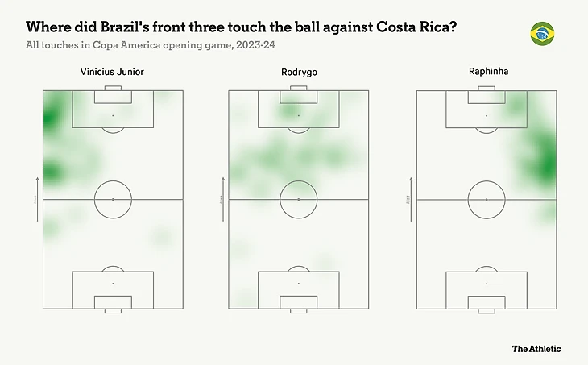Click the attack direction arrow beside Rodrygo pitch
Image resolution: width=588 pixels, height=365 pixels.
(x=223, y=200)
